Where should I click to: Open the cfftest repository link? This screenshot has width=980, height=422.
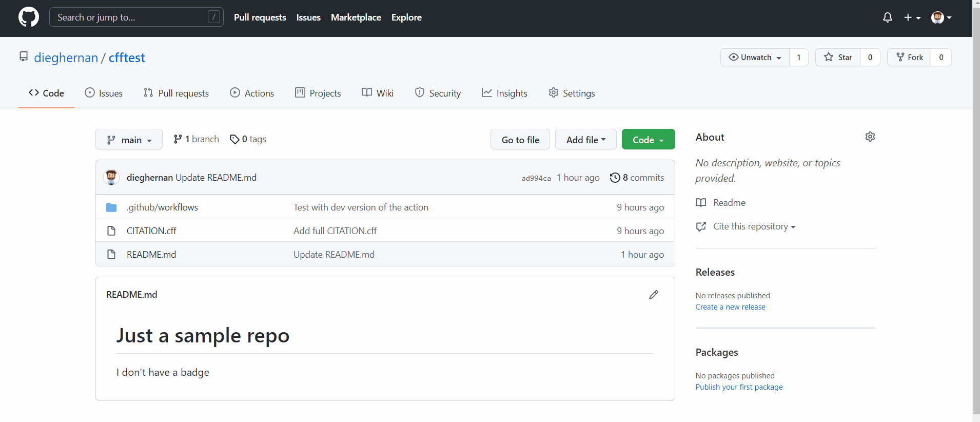point(127,57)
